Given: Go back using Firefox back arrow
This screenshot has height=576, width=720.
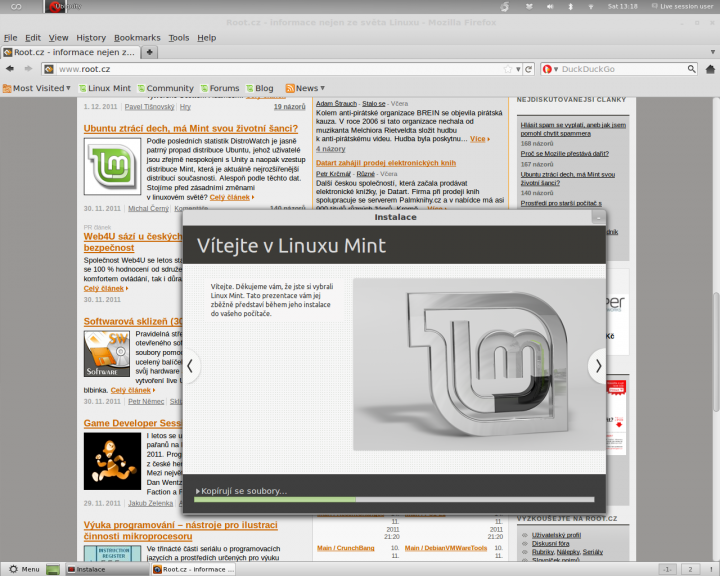Looking at the screenshot, I should (x=10, y=68).
